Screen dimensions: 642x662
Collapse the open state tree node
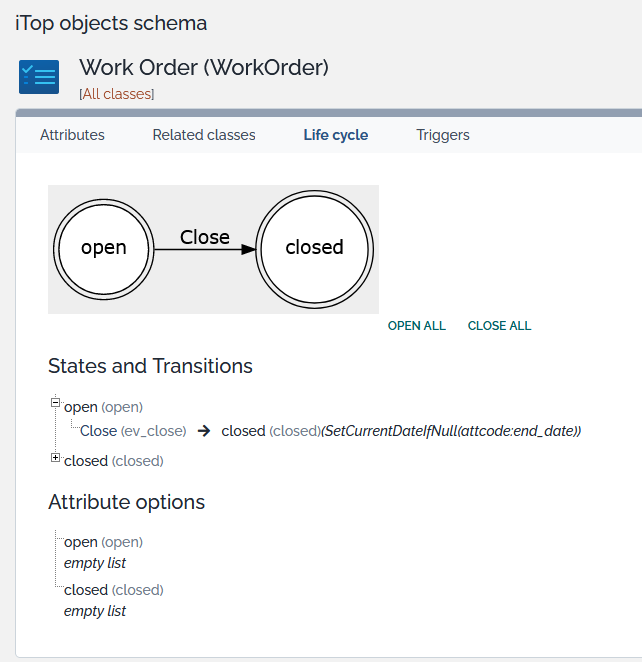[x=56, y=403]
